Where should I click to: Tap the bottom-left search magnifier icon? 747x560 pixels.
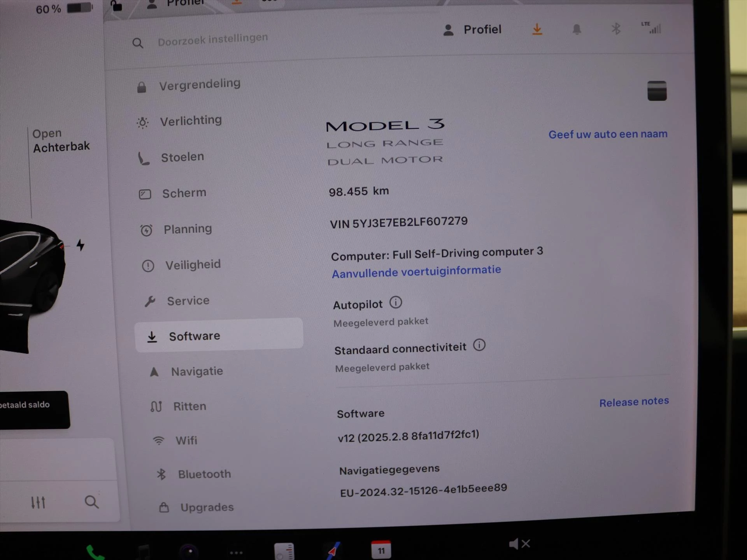[92, 502]
